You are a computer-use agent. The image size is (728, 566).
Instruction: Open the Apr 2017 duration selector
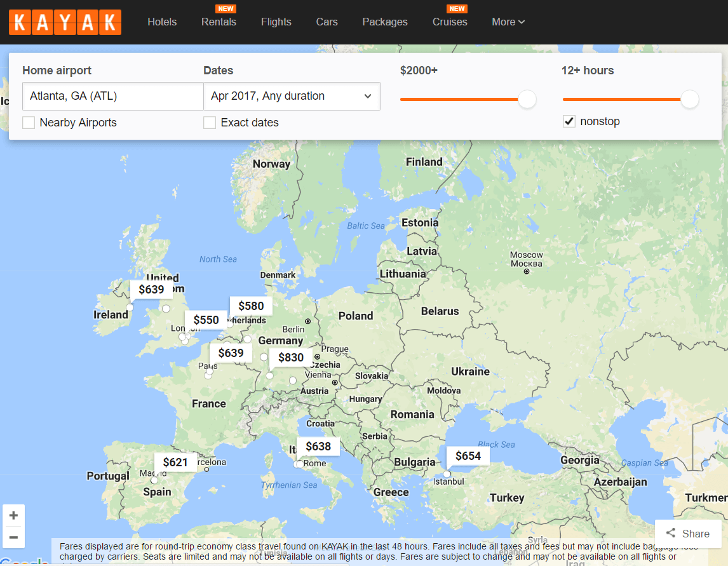point(292,96)
